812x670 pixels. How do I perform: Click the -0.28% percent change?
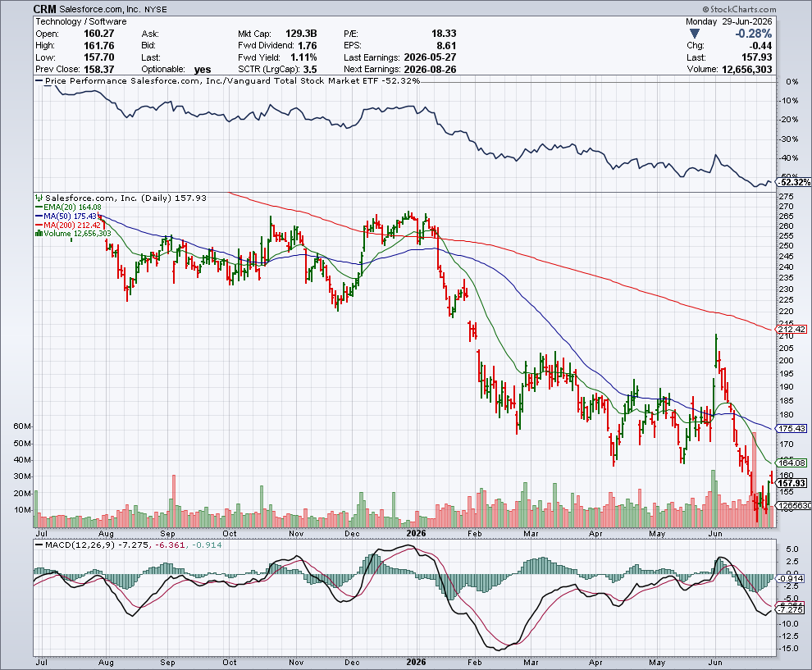[754, 34]
